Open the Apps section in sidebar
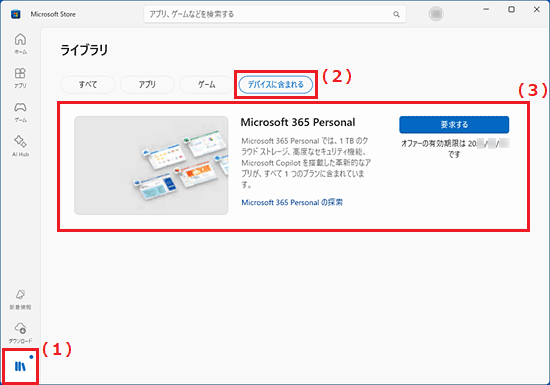The width and height of the screenshot is (550, 385). coord(20,77)
